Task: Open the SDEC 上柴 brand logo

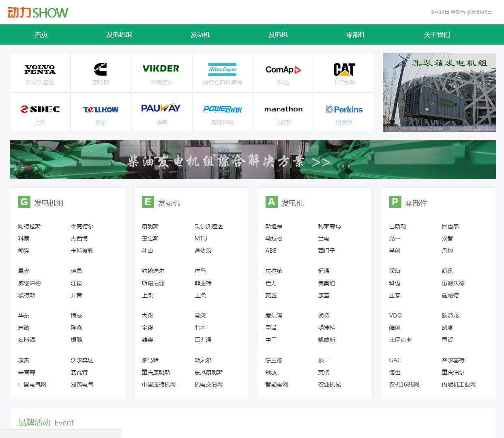Action: [40, 109]
